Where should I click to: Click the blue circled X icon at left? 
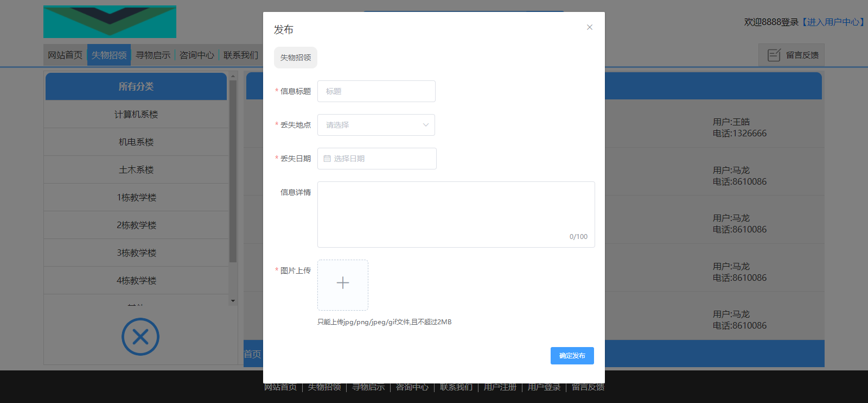pyautogui.click(x=141, y=337)
